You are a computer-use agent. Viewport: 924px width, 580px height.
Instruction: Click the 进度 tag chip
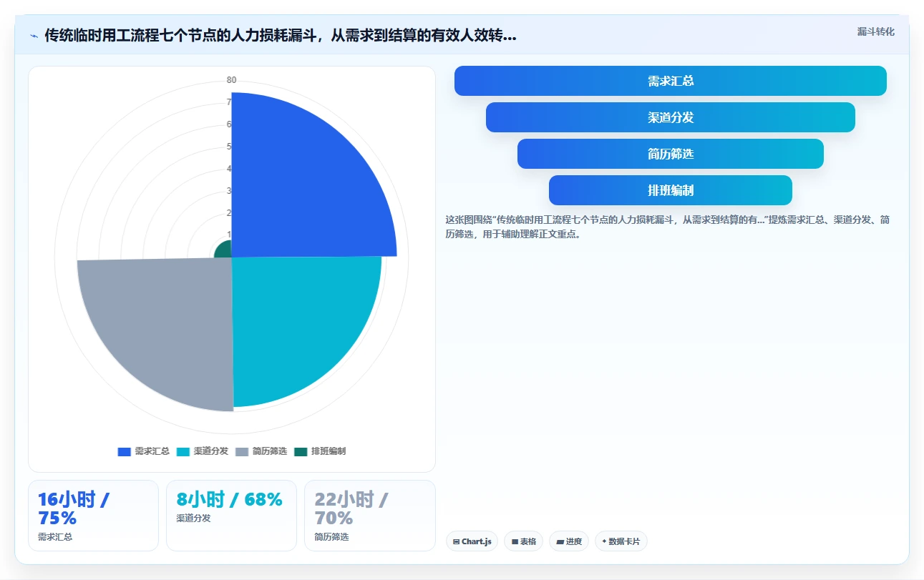[569, 541]
